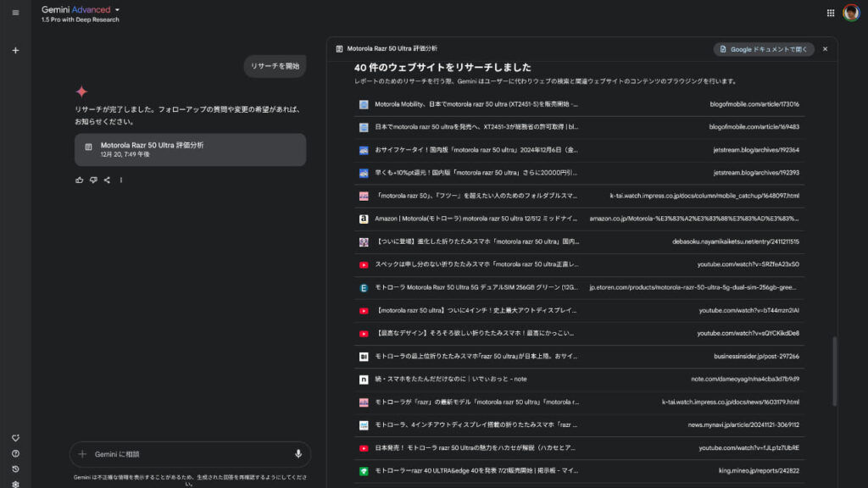The image size is (868, 488).
Task: Open the activity history icon
Action: tap(15, 469)
